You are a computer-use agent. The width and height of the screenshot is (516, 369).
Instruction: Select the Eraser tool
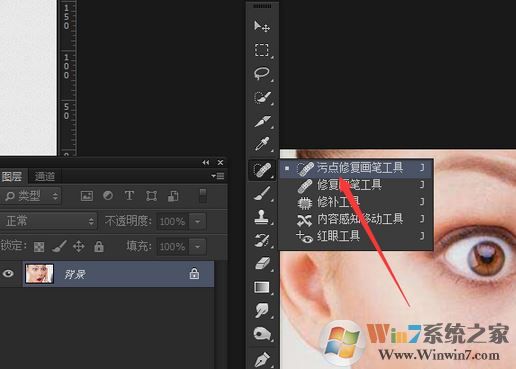pyautogui.click(x=262, y=263)
